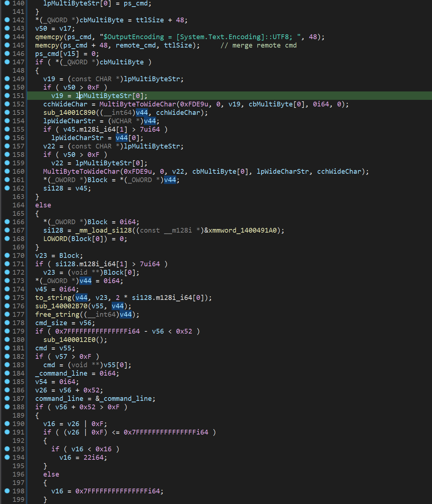This screenshot has height=504, width=432.
Task: Click the blue dot beside line 162
Action: (x=7, y=188)
